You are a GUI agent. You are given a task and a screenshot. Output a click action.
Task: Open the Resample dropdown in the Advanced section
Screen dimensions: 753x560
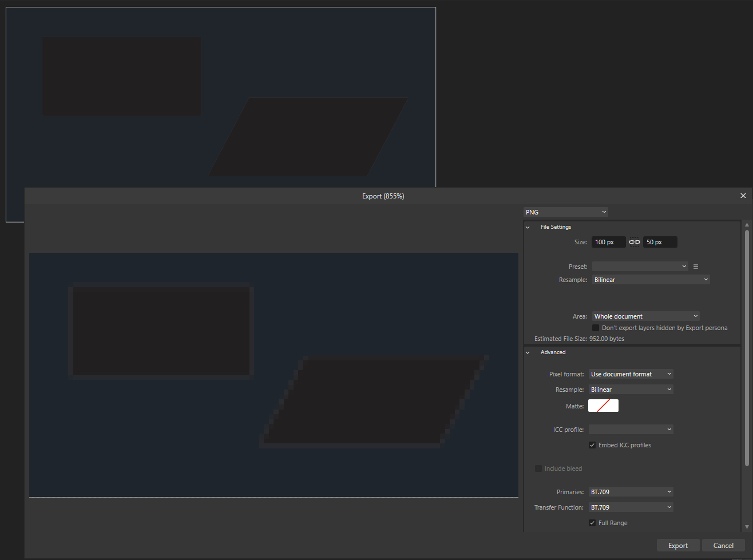click(631, 389)
